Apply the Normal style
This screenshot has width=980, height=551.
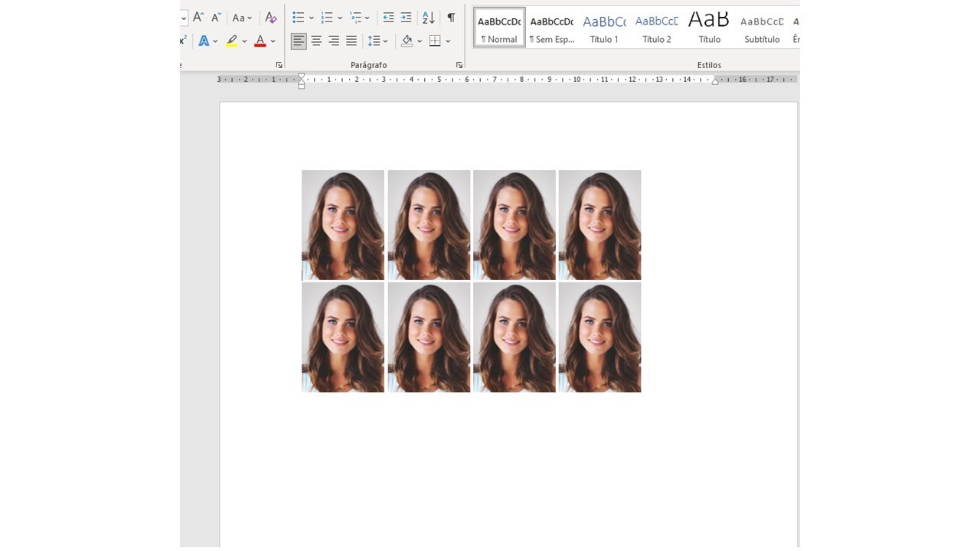(x=499, y=28)
